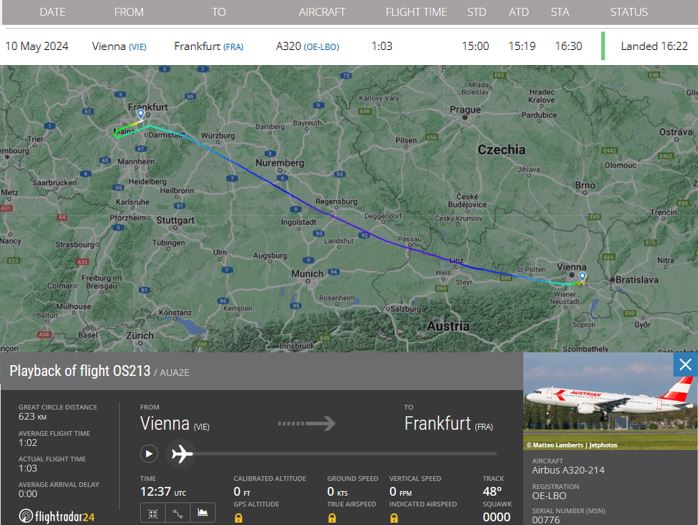Click the FLIGHT TIME column header
Screen dimensions: 698x525
(x=416, y=12)
